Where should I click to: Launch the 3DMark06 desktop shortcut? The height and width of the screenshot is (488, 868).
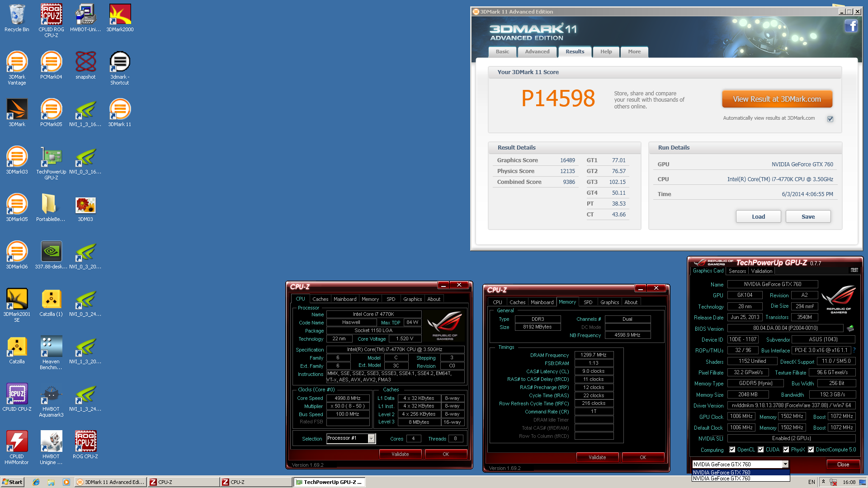click(x=17, y=255)
